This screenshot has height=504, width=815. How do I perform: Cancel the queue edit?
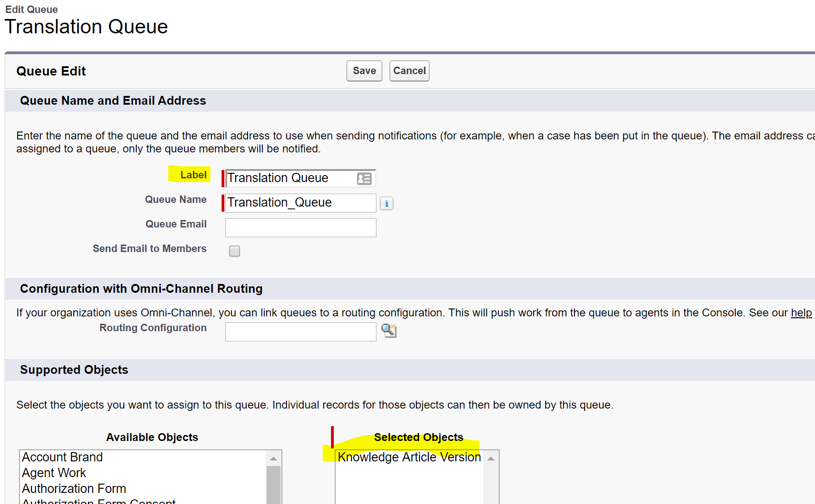(409, 71)
